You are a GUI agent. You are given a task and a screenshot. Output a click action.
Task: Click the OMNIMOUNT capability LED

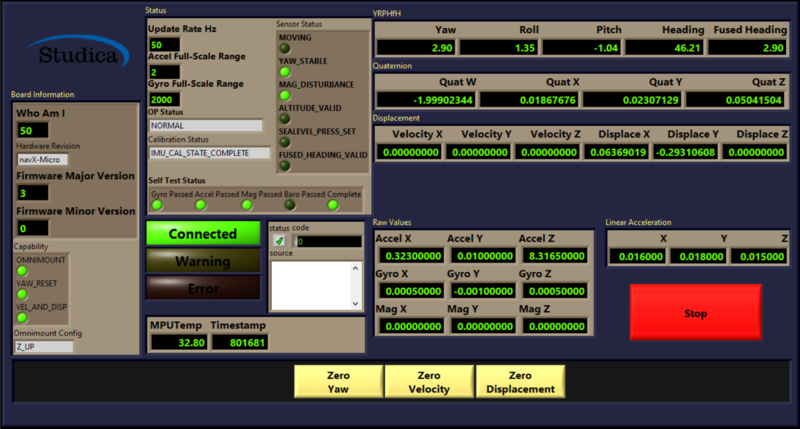(x=22, y=270)
